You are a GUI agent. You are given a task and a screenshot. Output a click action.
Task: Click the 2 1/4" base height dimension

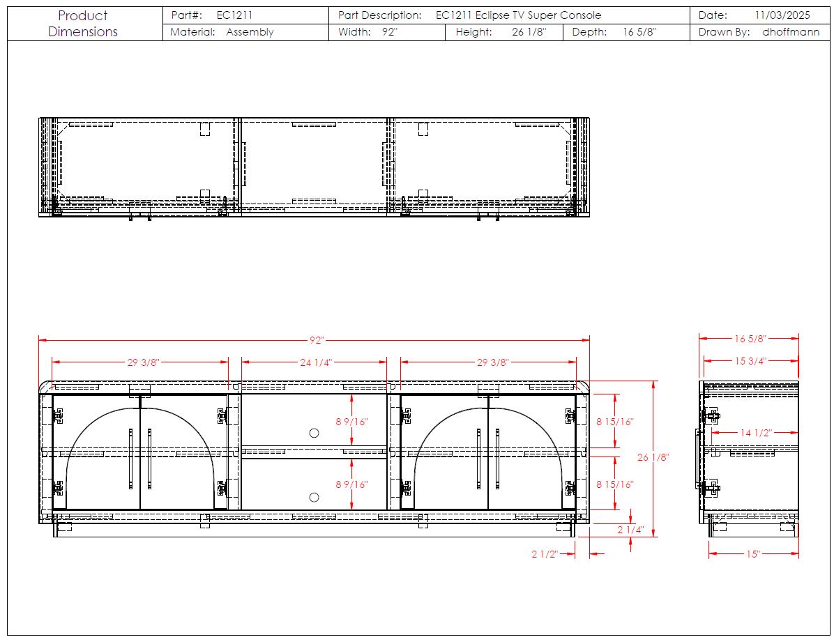[x=631, y=530]
